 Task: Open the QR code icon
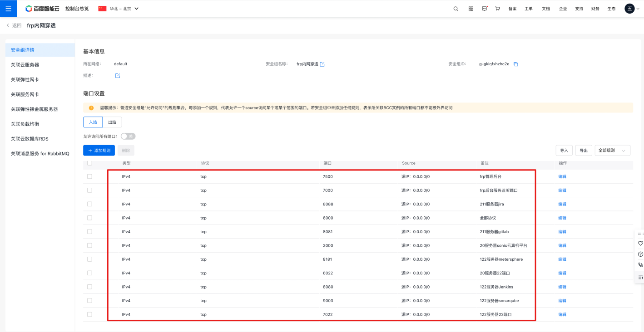click(471, 9)
